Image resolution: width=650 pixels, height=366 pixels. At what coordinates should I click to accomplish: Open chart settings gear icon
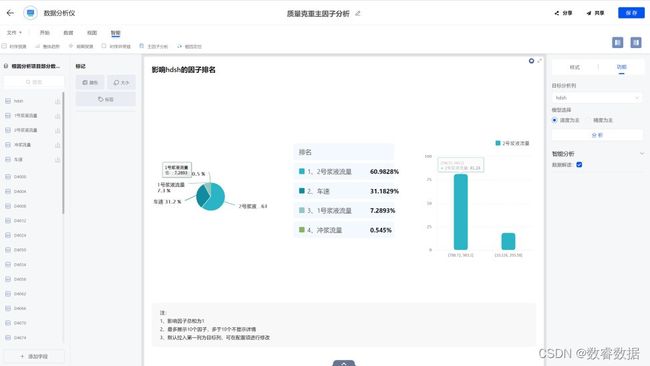(531, 61)
